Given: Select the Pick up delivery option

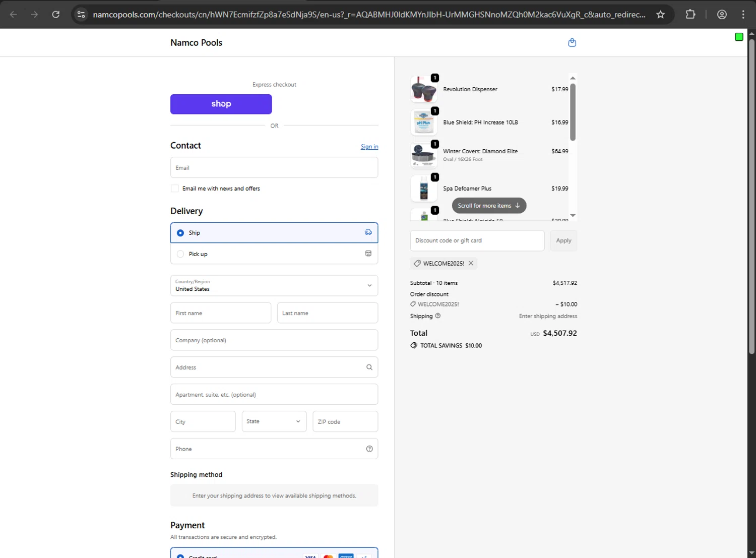Looking at the screenshot, I should click(x=180, y=254).
